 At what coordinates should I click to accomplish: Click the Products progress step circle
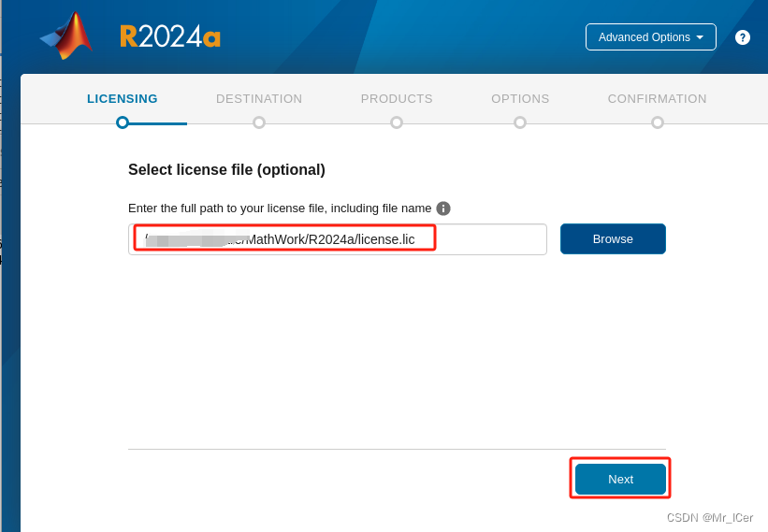click(x=397, y=122)
